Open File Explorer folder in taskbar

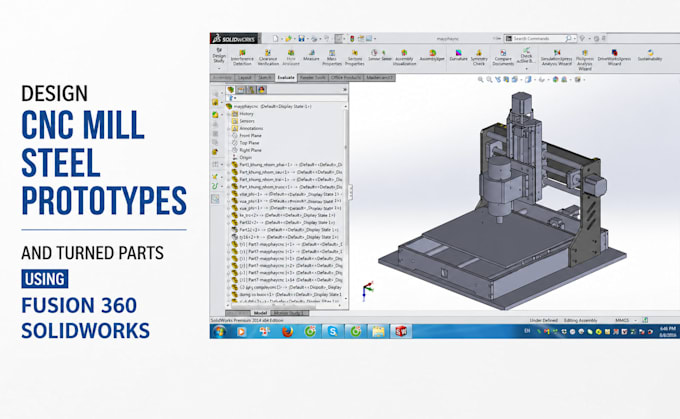(378, 332)
